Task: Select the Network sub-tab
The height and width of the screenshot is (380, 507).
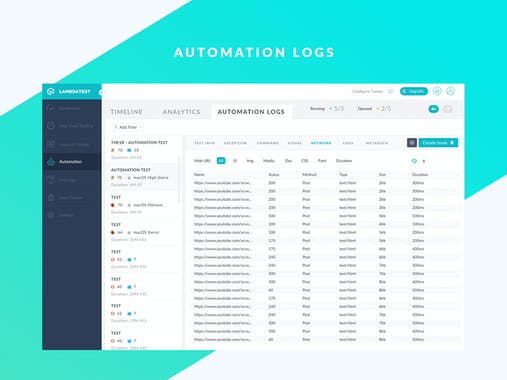Action: pyautogui.click(x=321, y=143)
